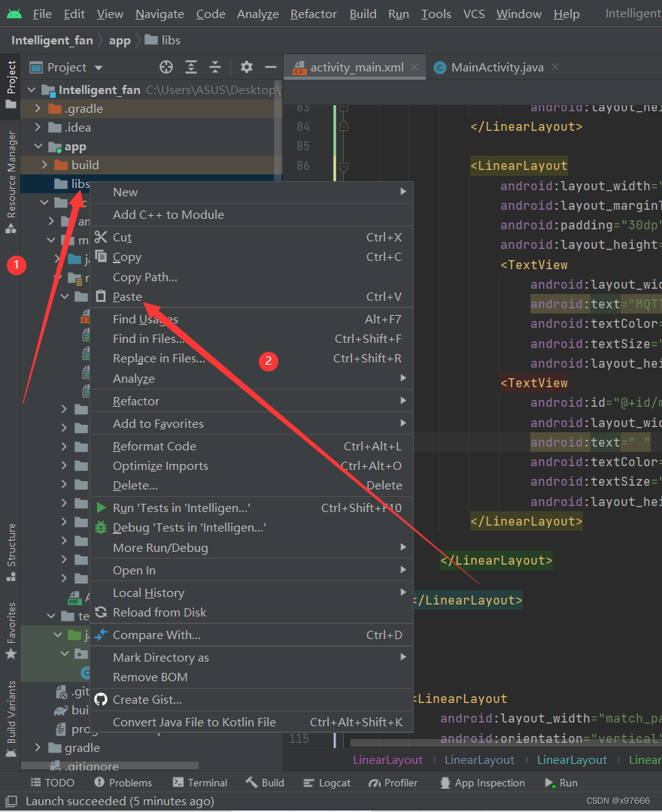This screenshot has height=812, width=662.
Task: Open the Analyze menu in menu bar
Action: coord(258,14)
